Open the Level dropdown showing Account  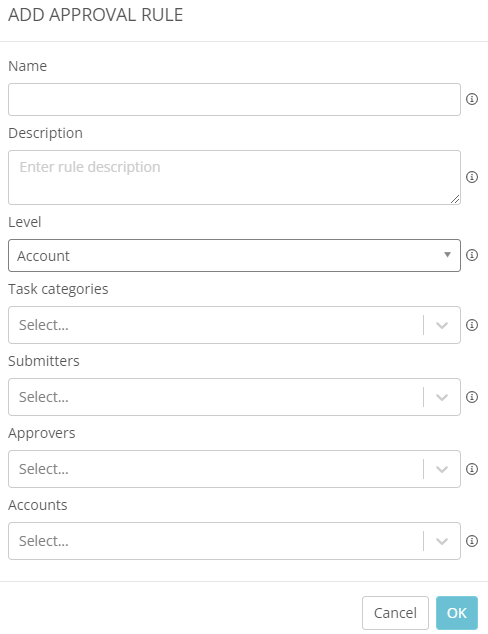[x=234, y=256]
